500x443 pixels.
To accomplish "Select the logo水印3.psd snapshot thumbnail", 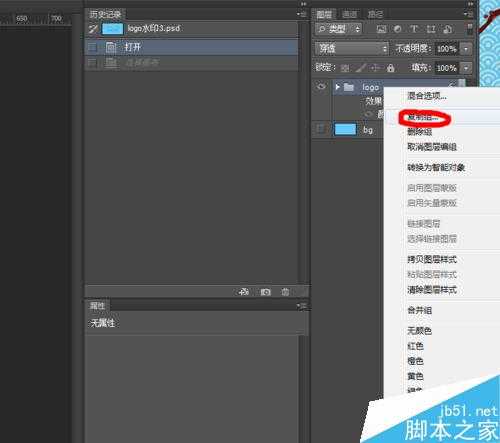I will [112, 29].
